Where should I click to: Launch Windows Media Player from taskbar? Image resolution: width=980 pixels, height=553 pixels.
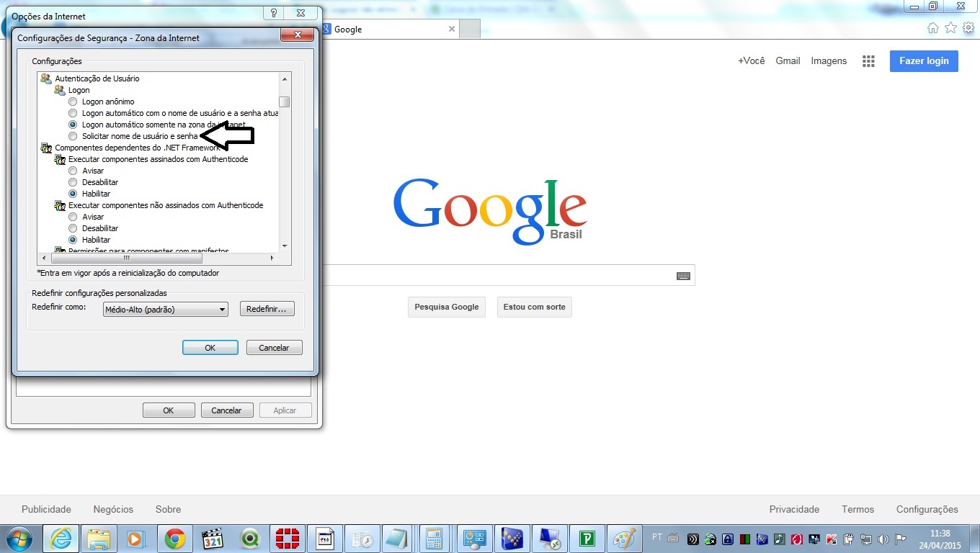[x=135, y=539]
